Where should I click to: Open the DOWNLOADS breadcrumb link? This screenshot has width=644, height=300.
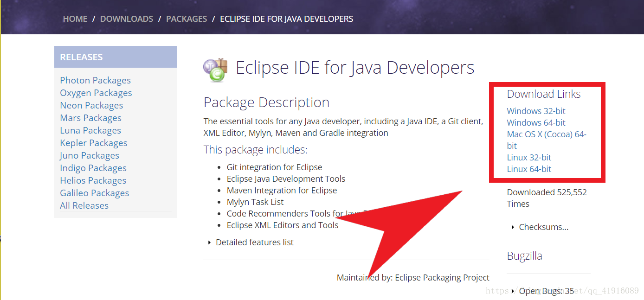pos(127,19)
